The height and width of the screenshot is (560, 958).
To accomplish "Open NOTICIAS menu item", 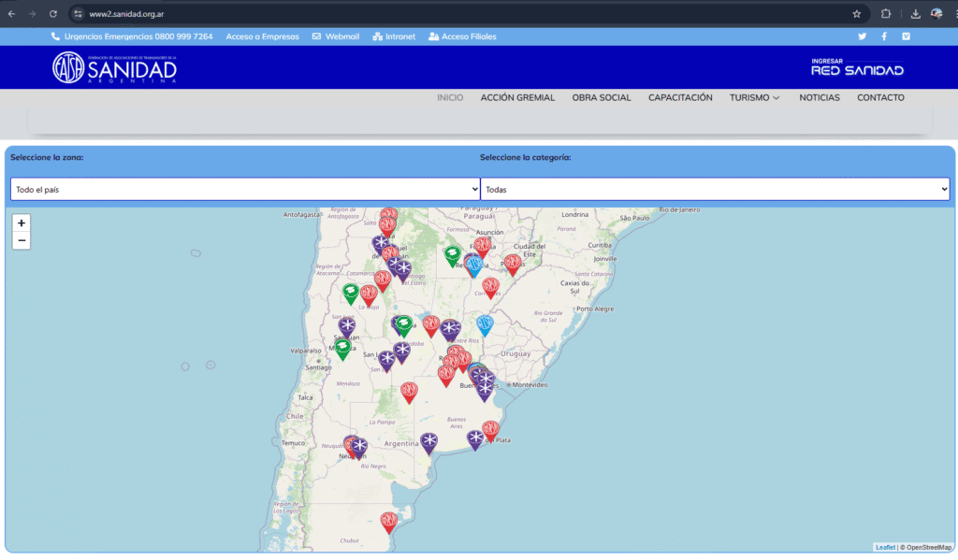I will tap(820, 98).
